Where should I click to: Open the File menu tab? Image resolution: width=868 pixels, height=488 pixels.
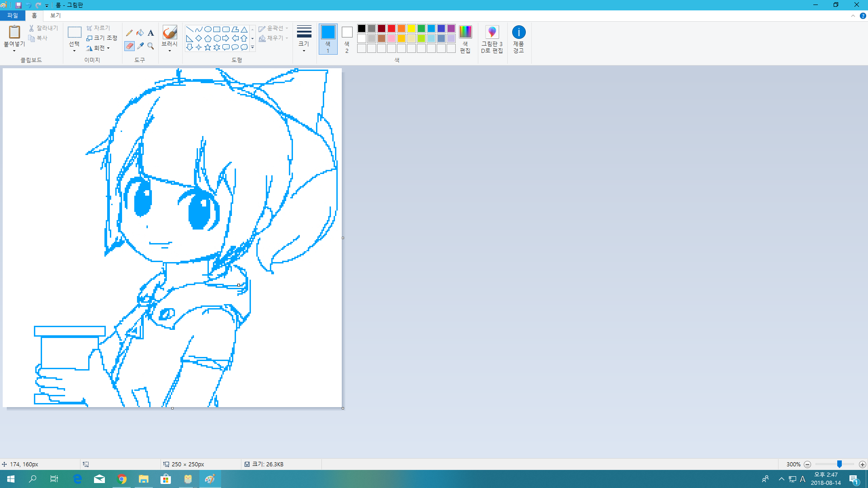click(13, 15)
